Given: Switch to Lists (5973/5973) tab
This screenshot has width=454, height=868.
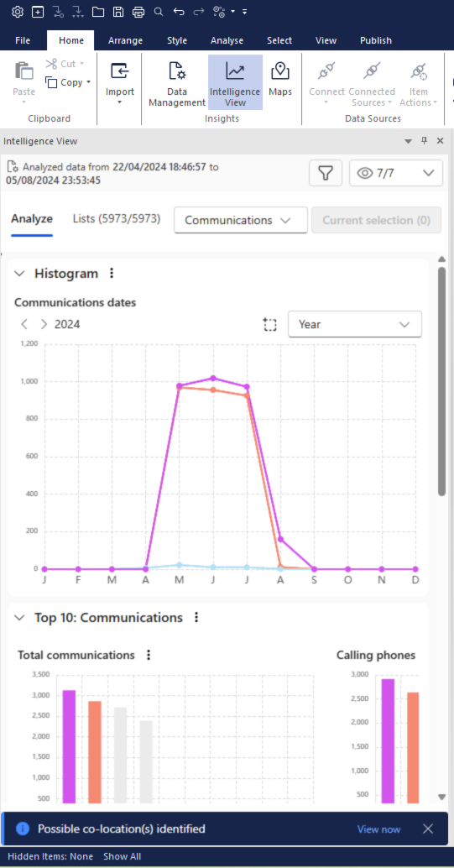Looking at the screenshot, I should pyautogui.click(x=117, y=219).
